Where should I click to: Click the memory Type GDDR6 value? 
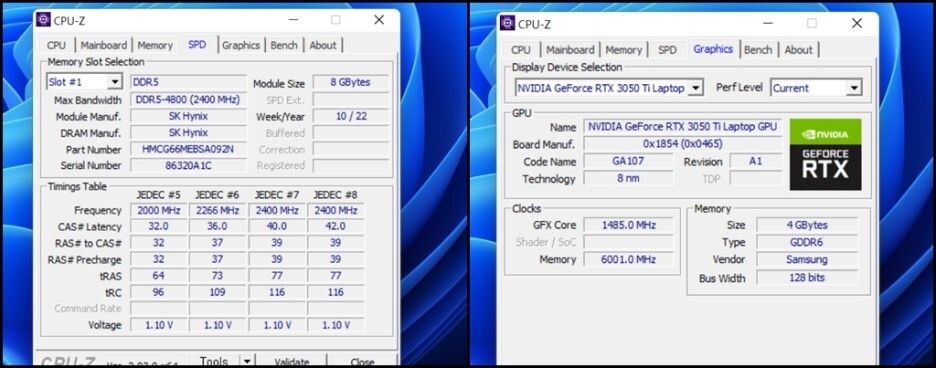coord(807,243)
